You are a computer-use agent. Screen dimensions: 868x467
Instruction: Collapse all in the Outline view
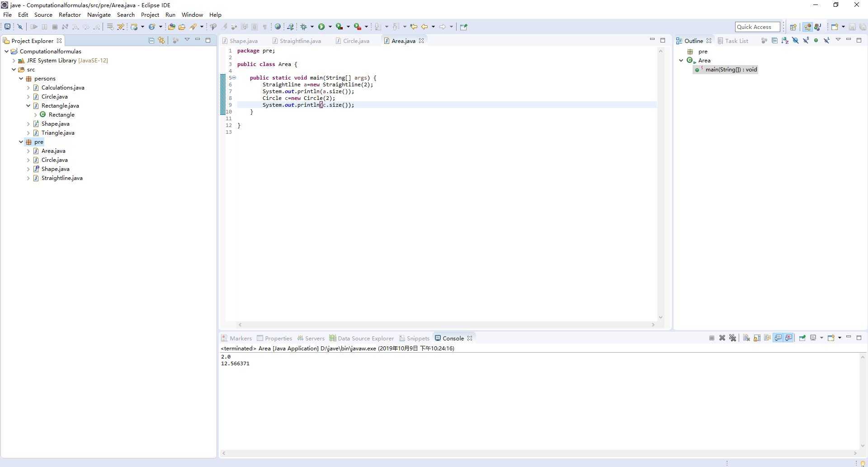774,40
